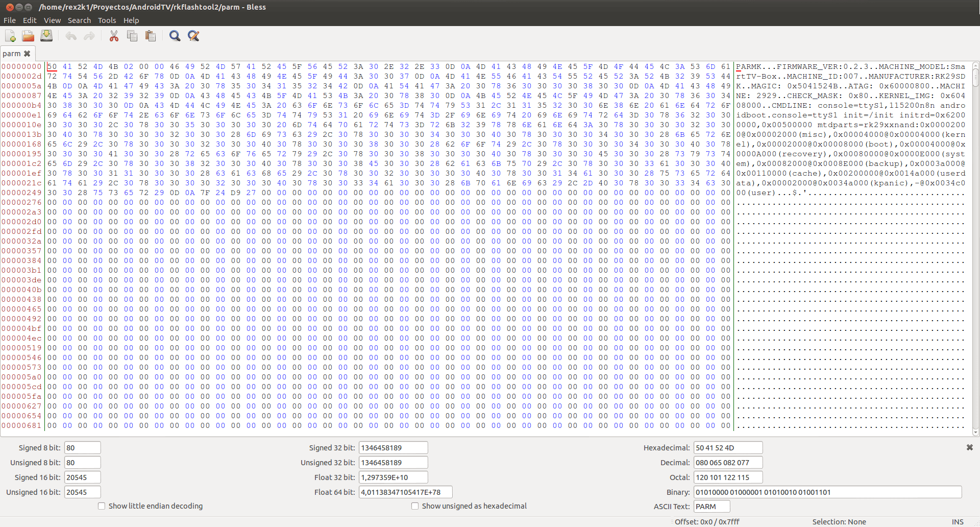
Task: Open a file using the folder icon
Action: [x=28, y=36]
